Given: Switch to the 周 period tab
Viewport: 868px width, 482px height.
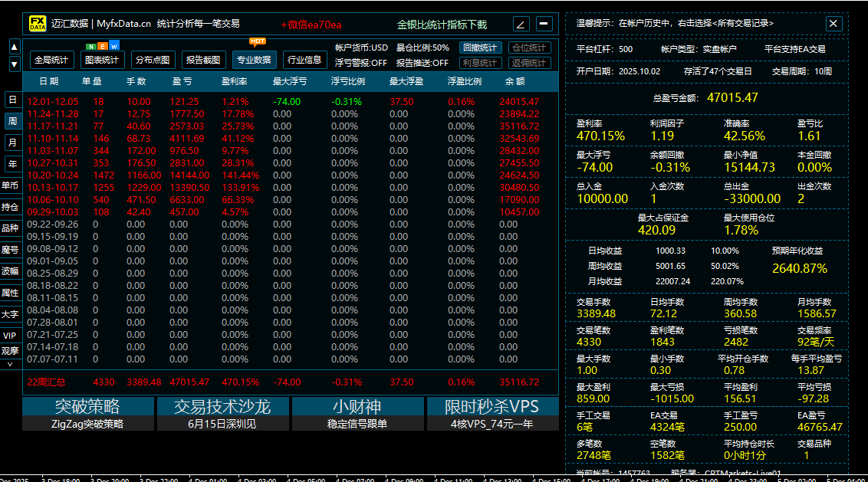Looking at the screenshot, I should (x=12, y=120).
